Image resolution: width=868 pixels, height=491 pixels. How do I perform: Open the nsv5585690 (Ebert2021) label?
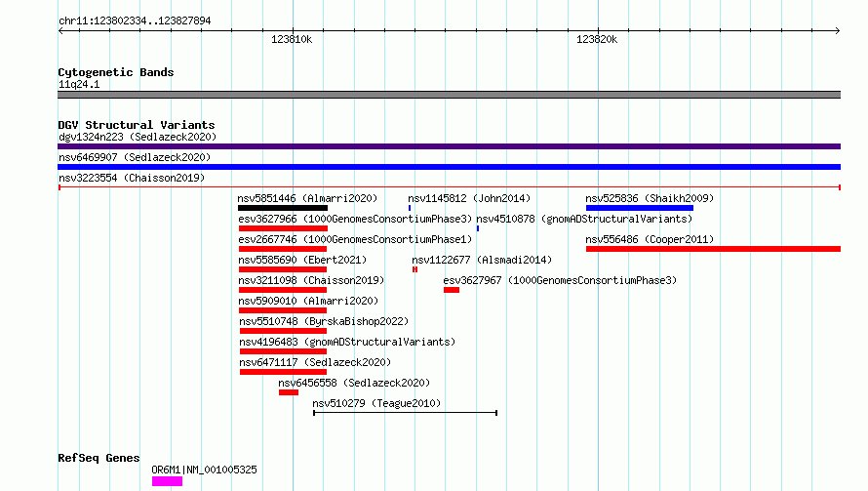tap(302, 260)
